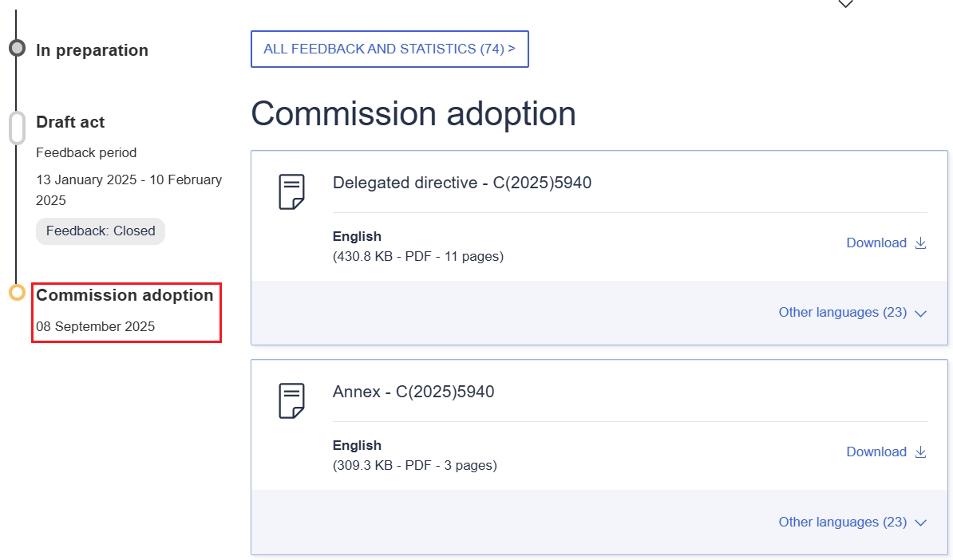The image size is (953, 560).
Task: Click the document icon beside Delegated directive
Action: [291, 191]
